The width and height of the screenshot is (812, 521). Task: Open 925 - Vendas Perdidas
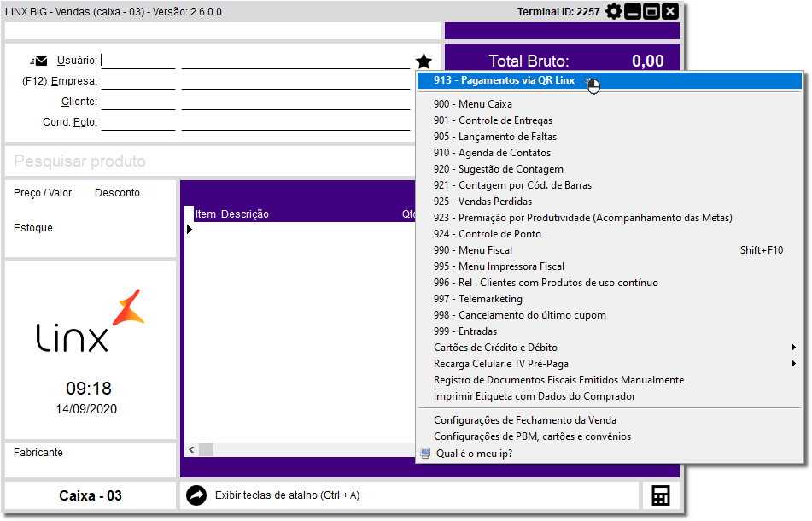click(x=610, y=202)
